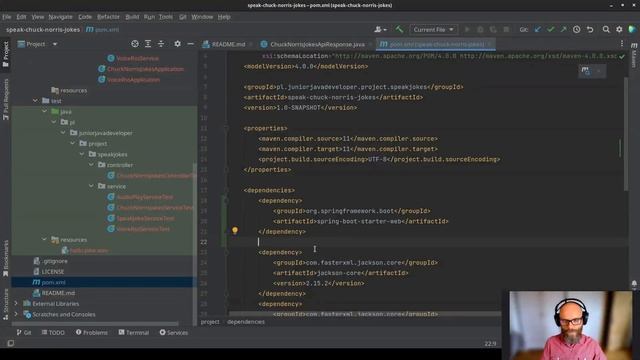Open Git history clock icon

pos(576,29)
